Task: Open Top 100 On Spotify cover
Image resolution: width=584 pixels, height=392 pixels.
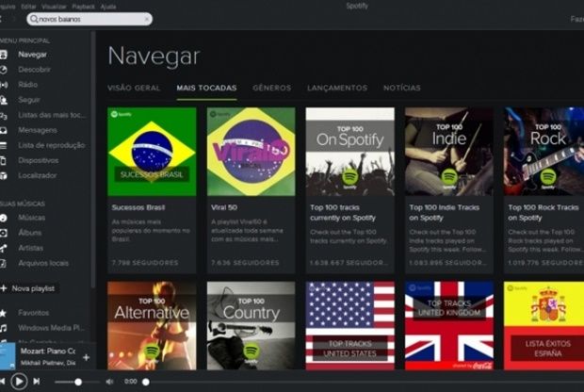Action: 350,152
